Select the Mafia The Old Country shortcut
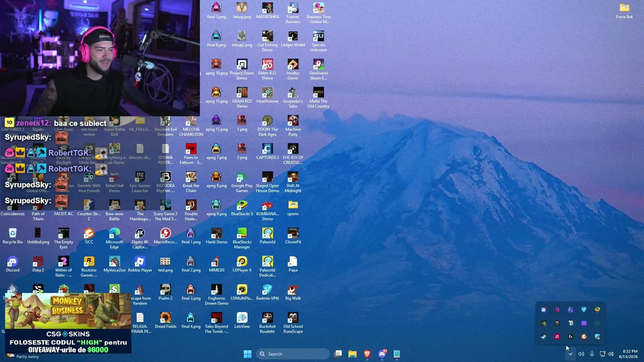Screen dimensions: 644x362 318,98
